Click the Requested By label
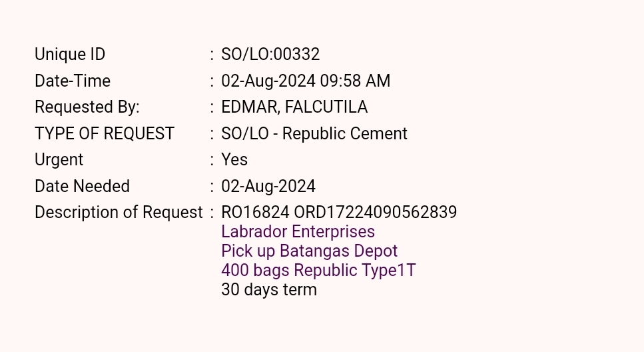This screenshot has width=644, height=352. point(87,107)
